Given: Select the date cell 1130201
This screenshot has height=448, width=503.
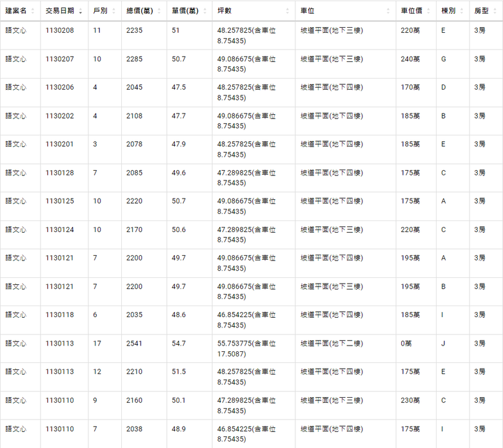Looking at the screenshot, I should coord(60,144).
